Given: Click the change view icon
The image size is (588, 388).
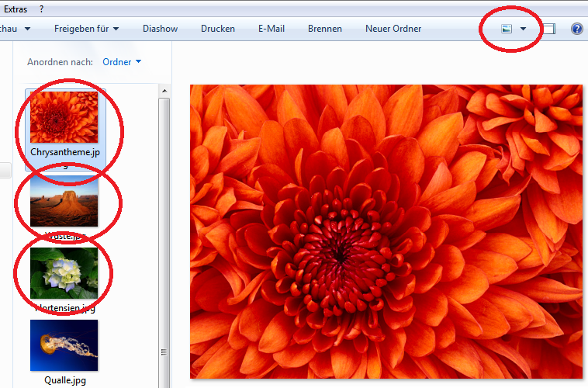Looking at the screenshot, I should [x=507, y=29].
